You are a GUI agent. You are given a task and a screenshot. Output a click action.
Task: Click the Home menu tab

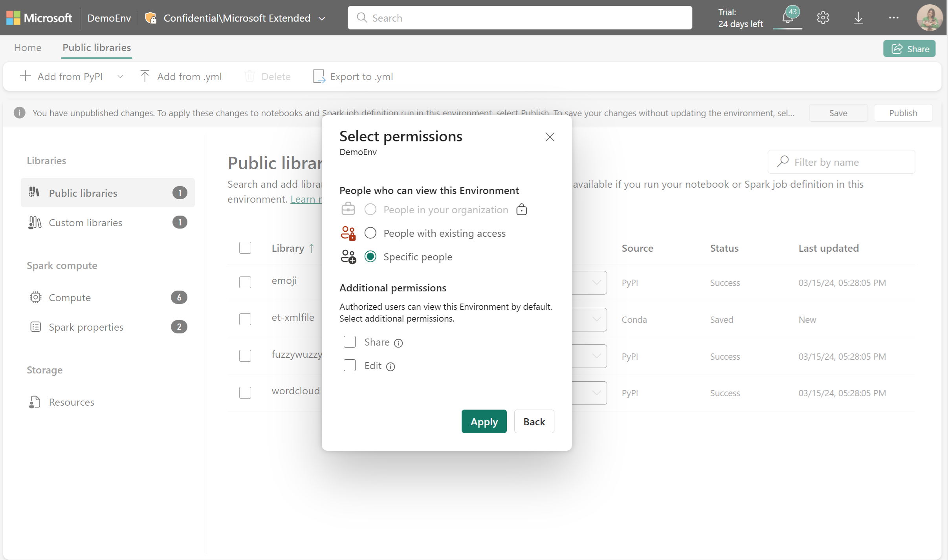tap(28, 48)
